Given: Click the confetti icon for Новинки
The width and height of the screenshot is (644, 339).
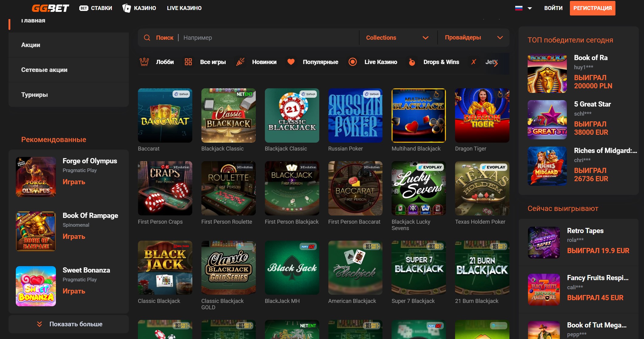Looking at the screenshot, I should pos(240,62).
